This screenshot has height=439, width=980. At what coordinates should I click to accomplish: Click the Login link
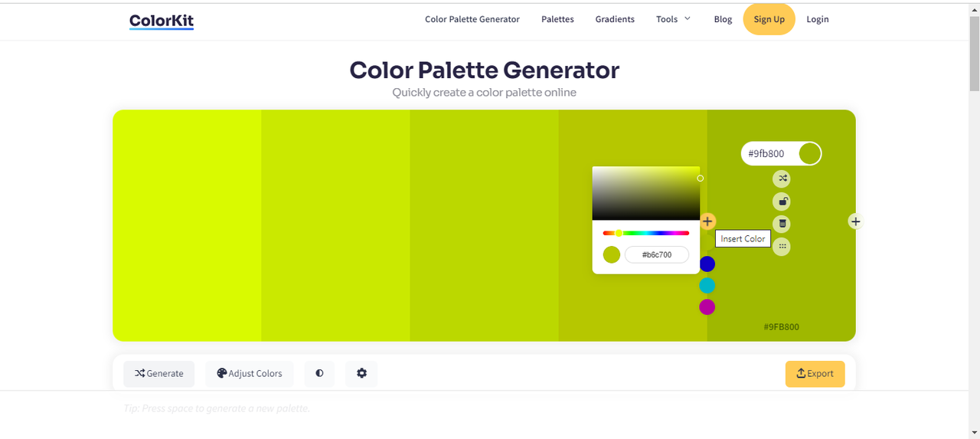click(x=818, y=19)
